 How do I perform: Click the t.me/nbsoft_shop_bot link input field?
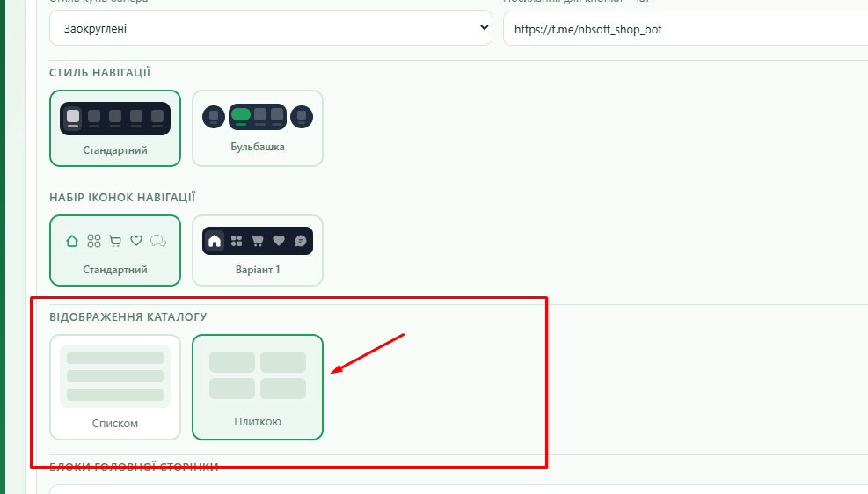(x=685, y=29)
